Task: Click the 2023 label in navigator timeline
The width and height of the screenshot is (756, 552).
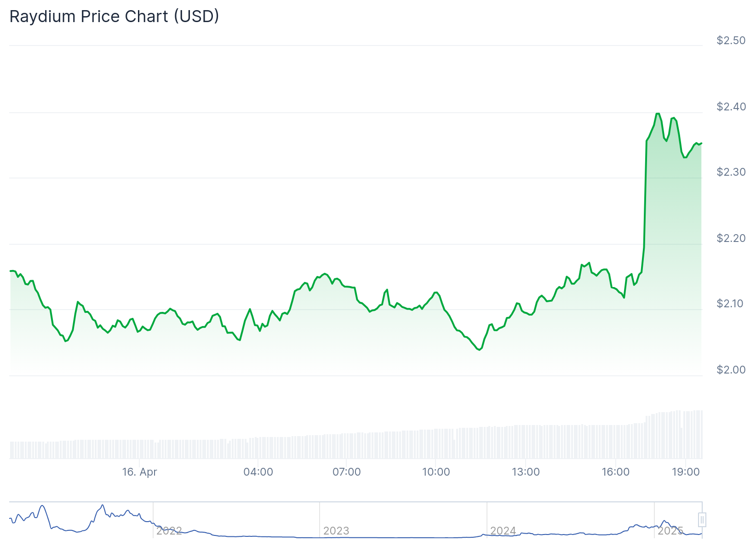Action: point(336,531)
